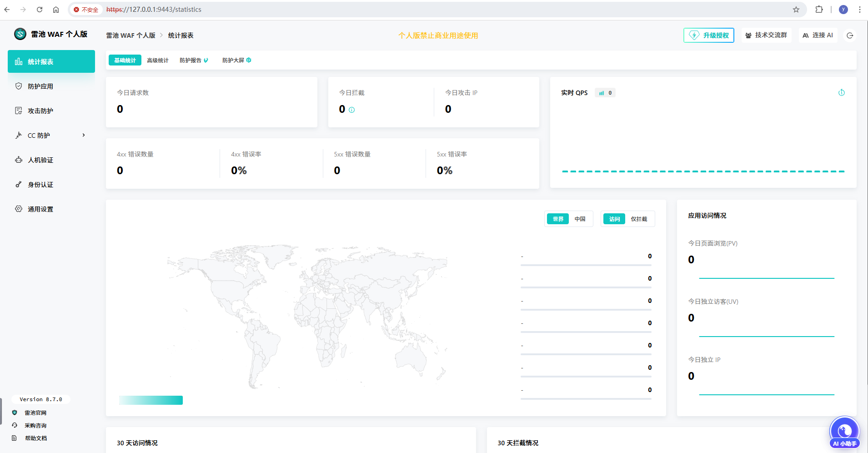Click the 雷池 WAF 个人版 breadcrumb
Viewport: 868px width, 453px height.
[x=130, y=35]
